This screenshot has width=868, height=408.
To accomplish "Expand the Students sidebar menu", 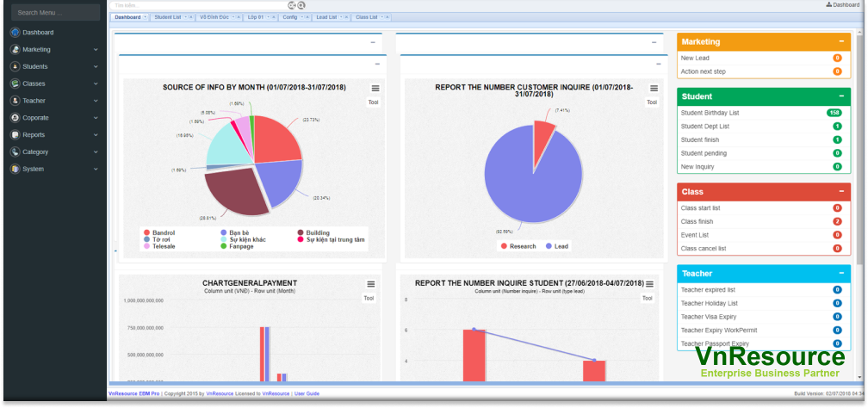I will coord(96,66).
